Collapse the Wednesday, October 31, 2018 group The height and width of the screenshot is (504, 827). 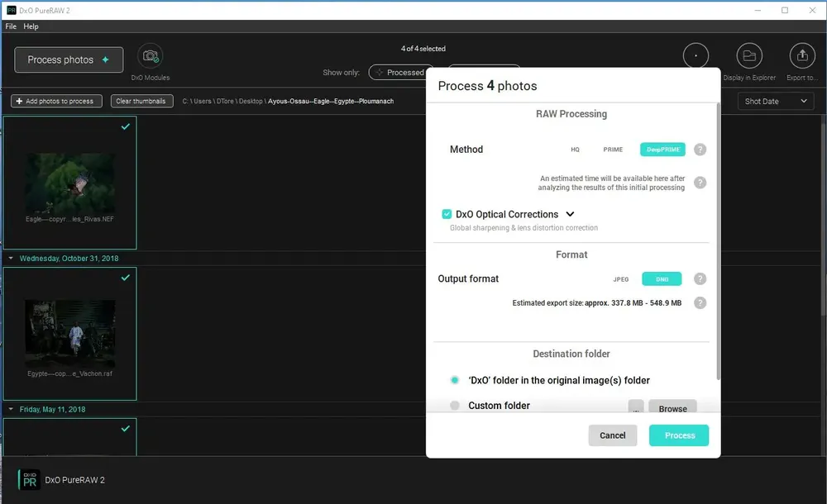coord(11,259)
